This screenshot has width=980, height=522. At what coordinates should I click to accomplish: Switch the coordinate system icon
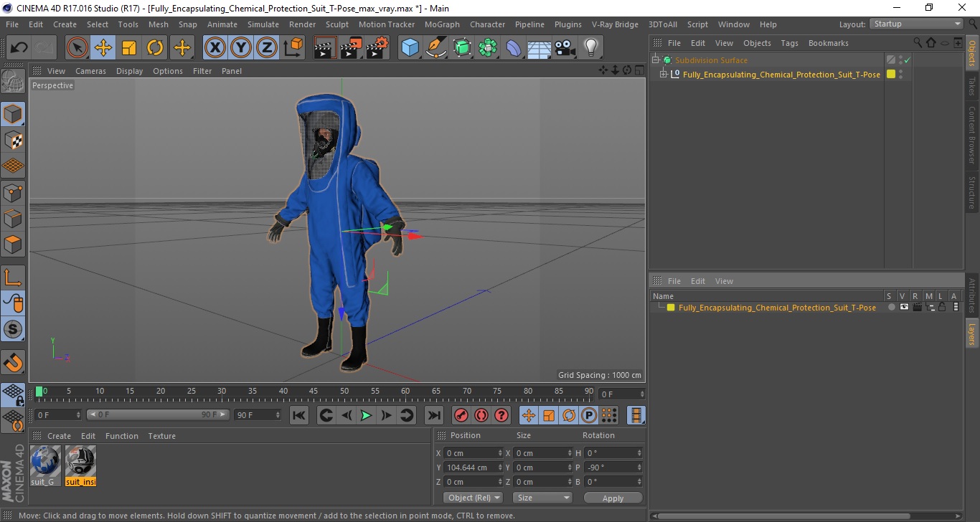pyautogui.click(x=293, y=48)
